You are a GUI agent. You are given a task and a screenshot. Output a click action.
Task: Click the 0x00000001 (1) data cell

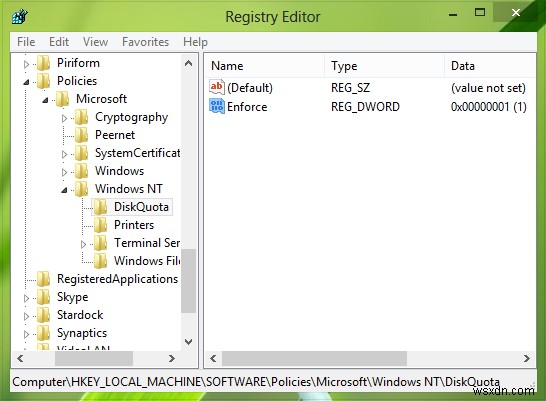[x=489, y=107]
